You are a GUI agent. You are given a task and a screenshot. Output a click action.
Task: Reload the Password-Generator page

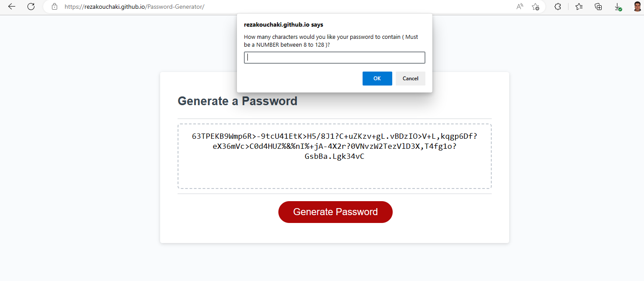[31, 7]
